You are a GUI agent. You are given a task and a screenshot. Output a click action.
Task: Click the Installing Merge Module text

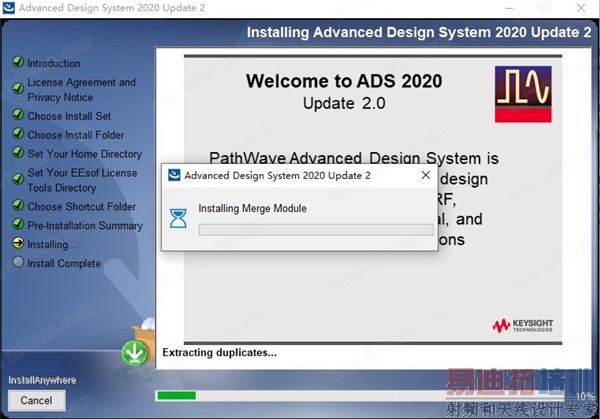click(253, 209)
